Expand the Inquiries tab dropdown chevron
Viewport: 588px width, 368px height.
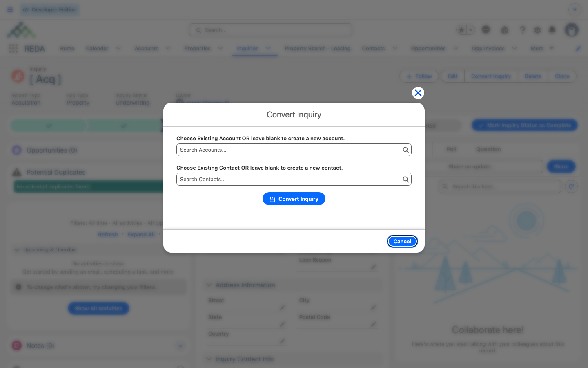tap(268, 49)
